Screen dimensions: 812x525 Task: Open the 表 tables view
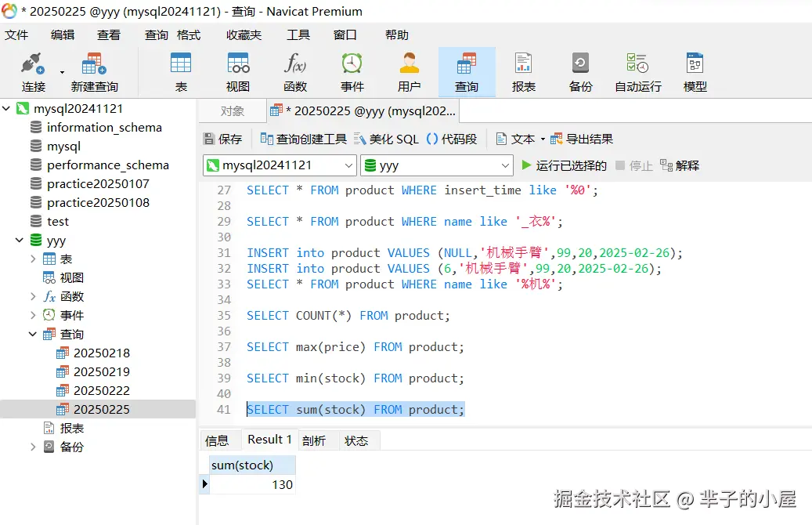pos(181,72)
